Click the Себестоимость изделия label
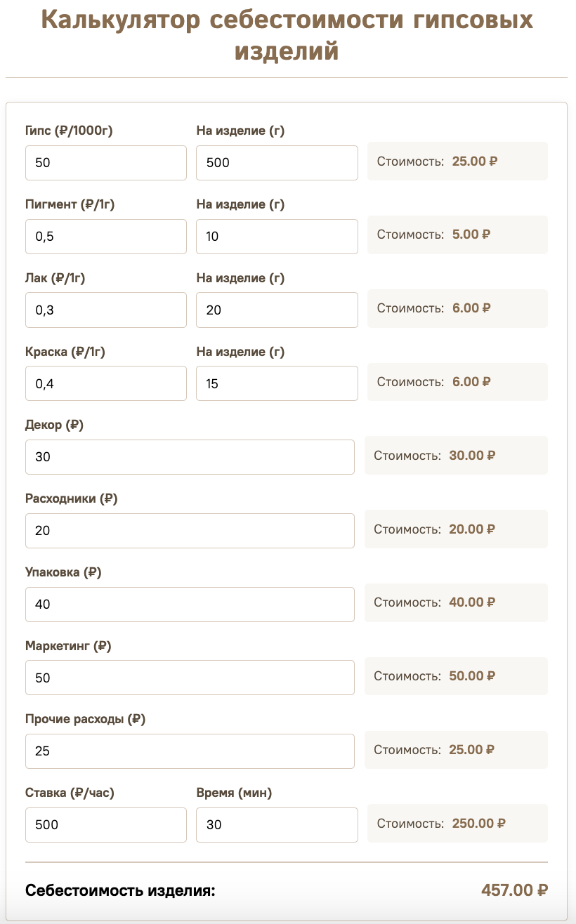 tap(120, 891)
